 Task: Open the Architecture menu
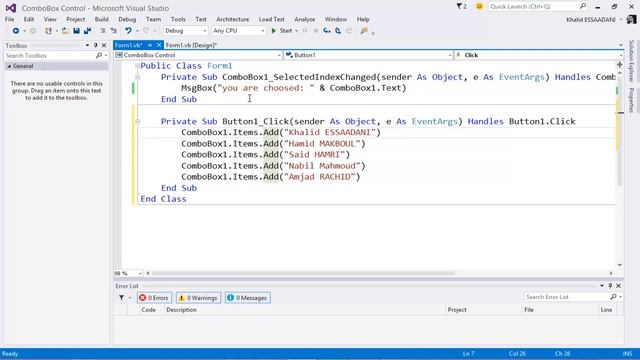point(233,19)
